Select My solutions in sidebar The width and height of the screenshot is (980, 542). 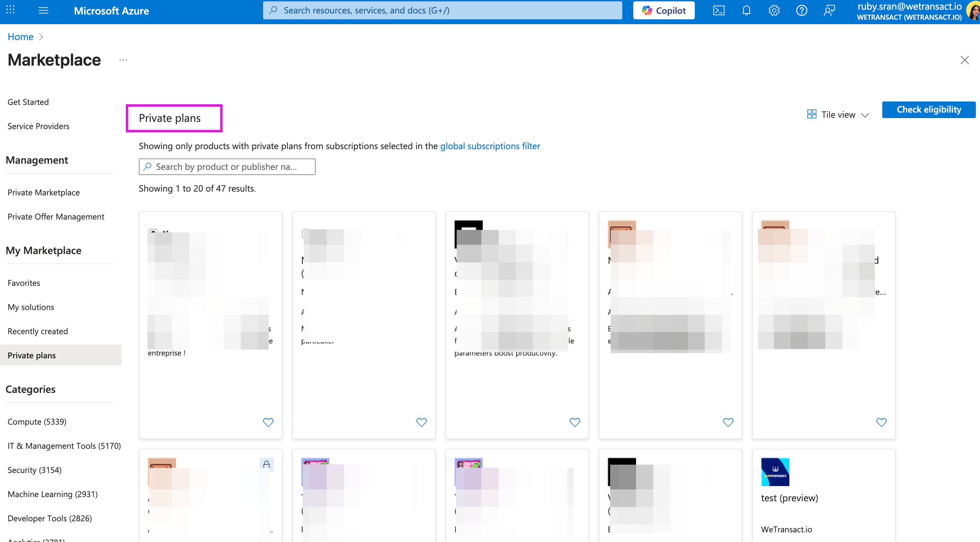point(31,307)
